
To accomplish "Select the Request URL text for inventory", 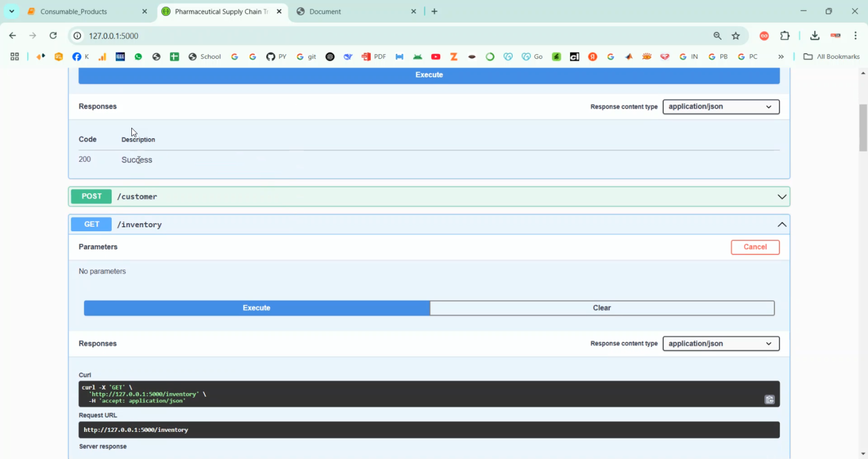I will pos(136,430).
